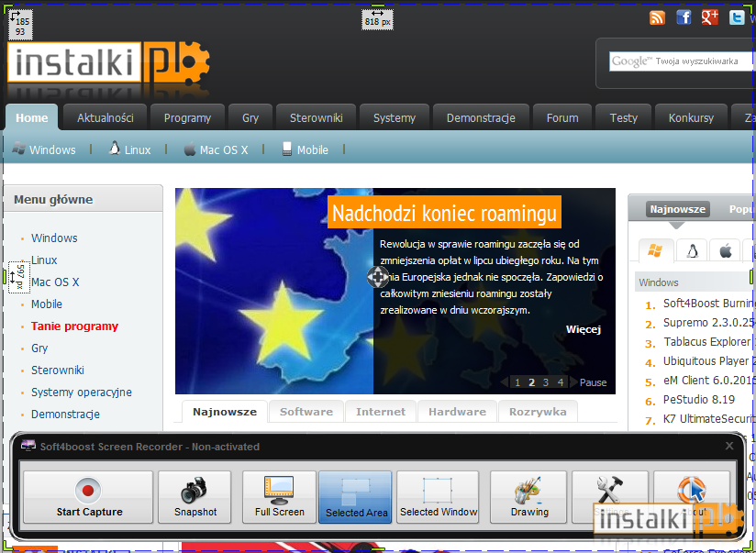
Task: Choose Selected Area capture mode
Action: 355,497
